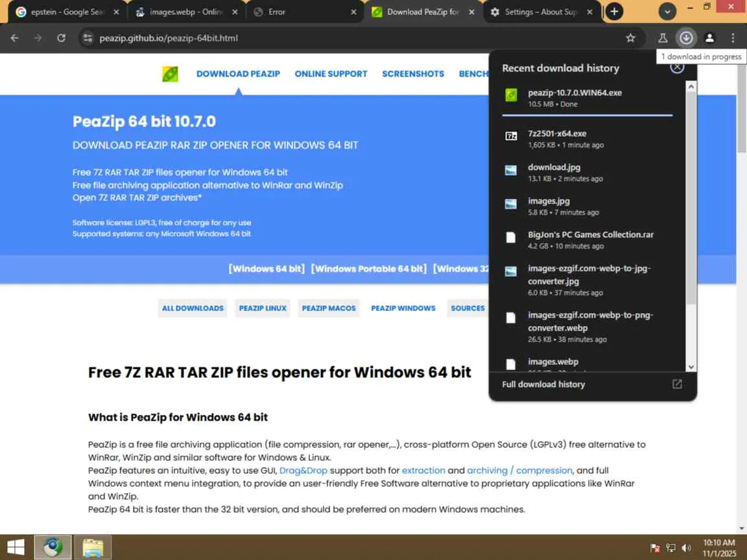Open Chrome Labs flask icon
This screenshot has width=747, height=560.
pyautogui.click(x=663, y=38)
